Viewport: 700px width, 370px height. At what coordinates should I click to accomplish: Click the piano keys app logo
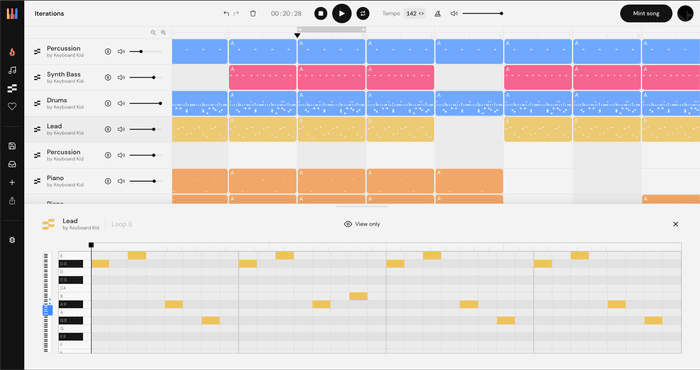(x=12, y=13)
